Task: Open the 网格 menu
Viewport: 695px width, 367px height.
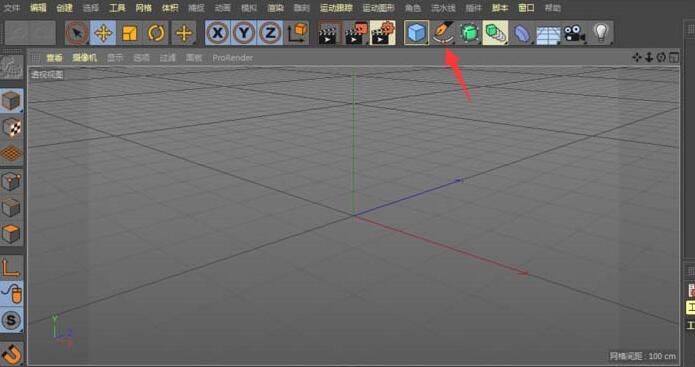Action: click(x=144, y=8)
